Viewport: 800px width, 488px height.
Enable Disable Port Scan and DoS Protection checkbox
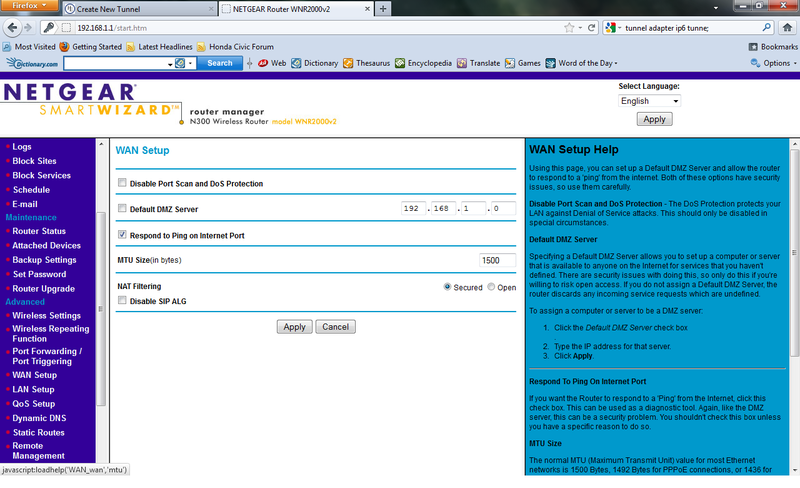pyautogui.click(x=122, y=184)
